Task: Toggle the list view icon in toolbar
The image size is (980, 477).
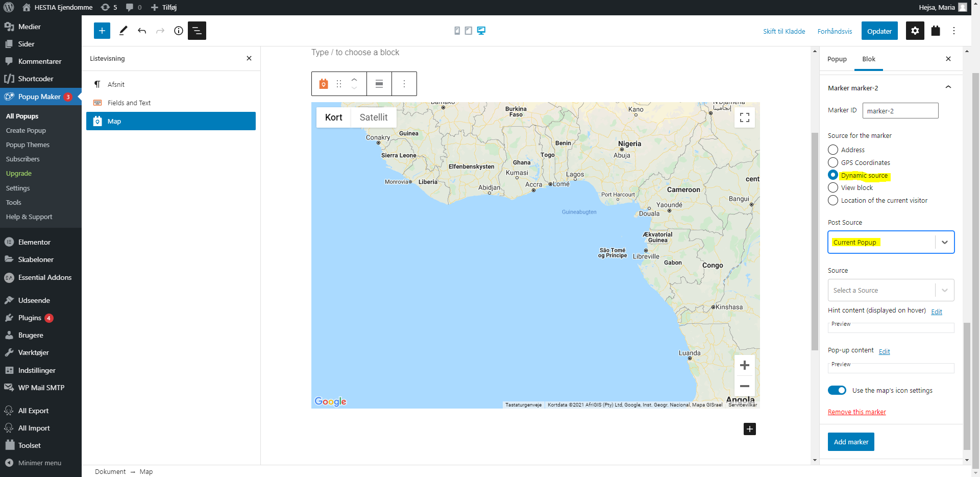Action: point(197,31)
